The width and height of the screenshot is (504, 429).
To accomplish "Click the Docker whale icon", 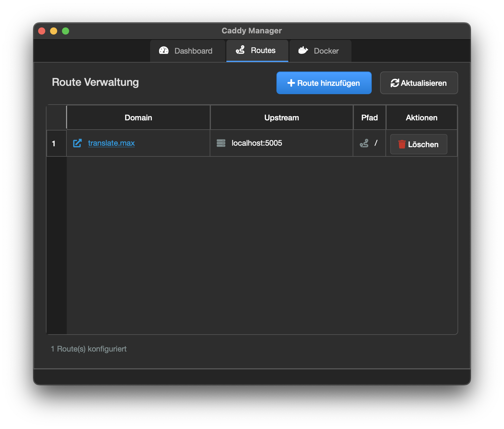I will (303, 50).
